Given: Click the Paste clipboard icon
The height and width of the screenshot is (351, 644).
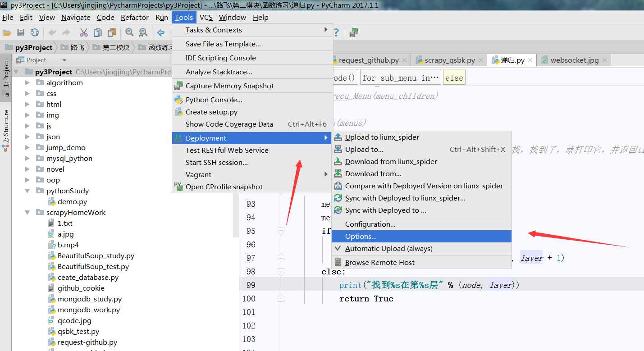Looking at the screenshot, I should coord(111,32).
